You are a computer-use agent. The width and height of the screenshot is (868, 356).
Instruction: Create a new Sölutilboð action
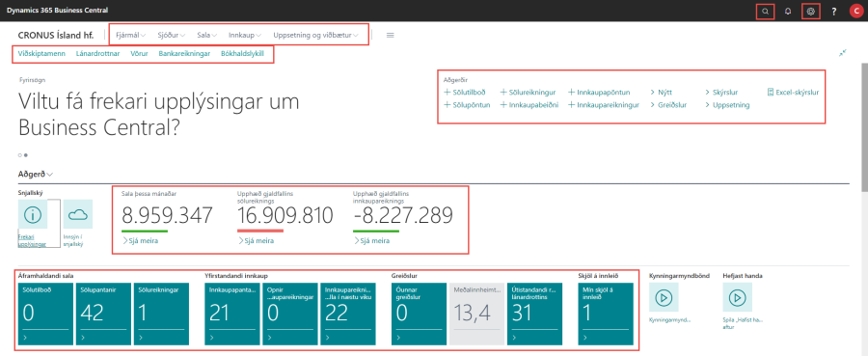coord(465,93)
